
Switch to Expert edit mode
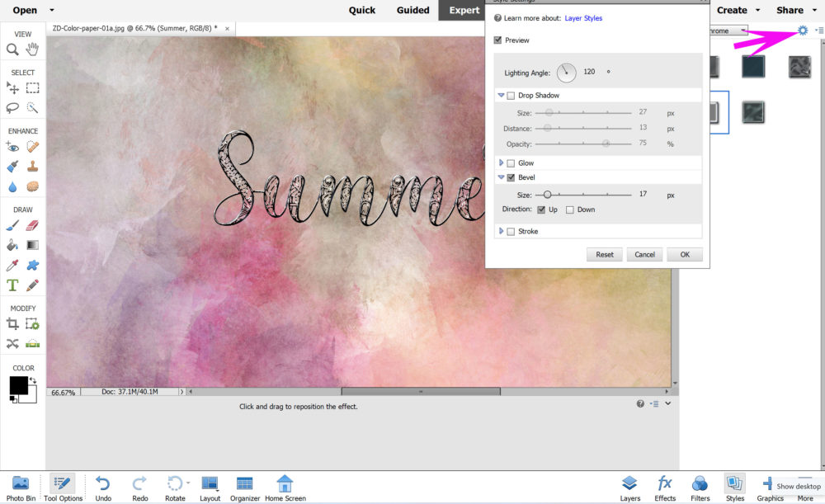coord(464,10)
